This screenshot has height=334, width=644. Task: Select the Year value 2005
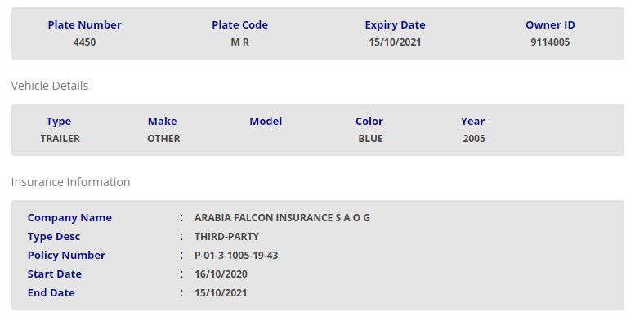tap(473, 138)
